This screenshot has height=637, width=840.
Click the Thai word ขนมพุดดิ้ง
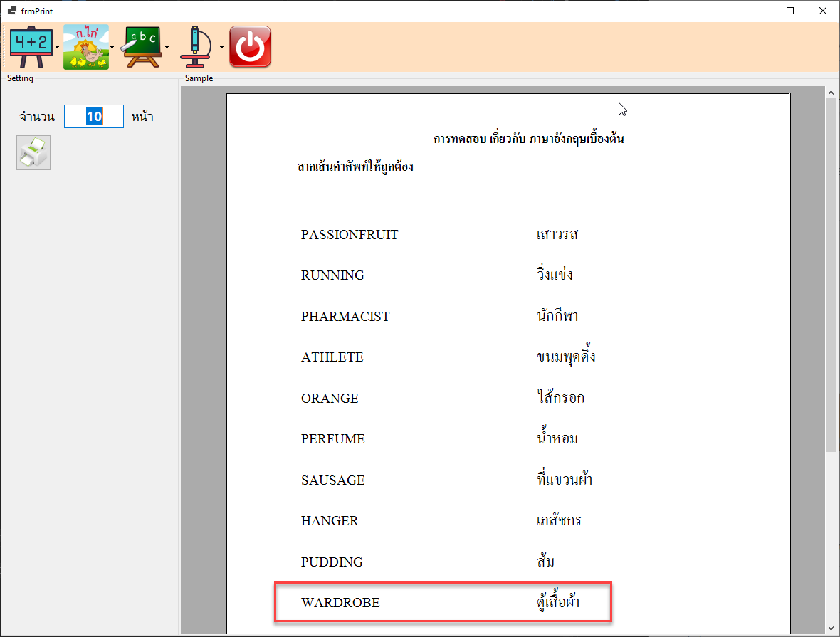[x=566, y=356]
